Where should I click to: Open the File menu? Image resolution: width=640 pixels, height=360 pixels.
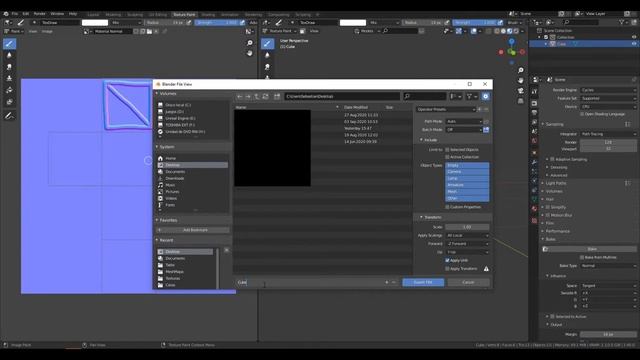15,14
